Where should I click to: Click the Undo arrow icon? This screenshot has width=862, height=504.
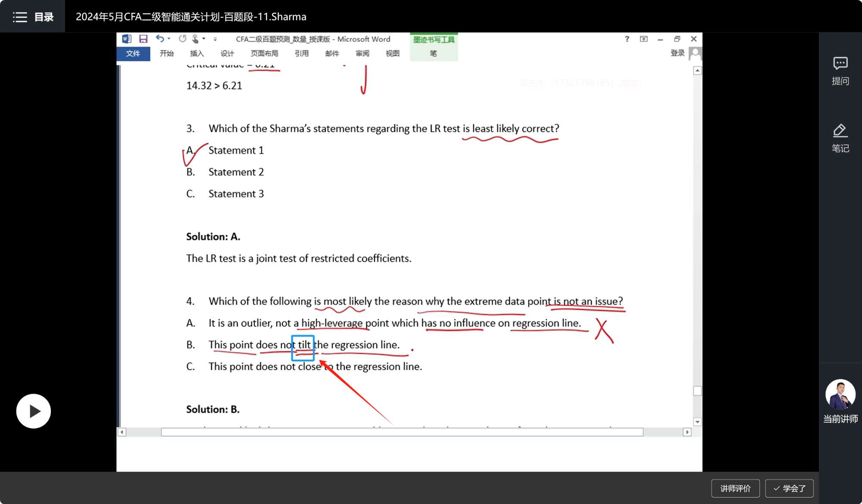(159, 38)
